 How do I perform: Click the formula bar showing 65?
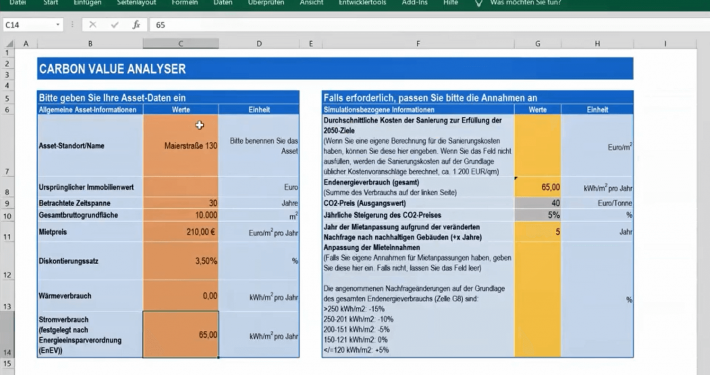[428, 25]
